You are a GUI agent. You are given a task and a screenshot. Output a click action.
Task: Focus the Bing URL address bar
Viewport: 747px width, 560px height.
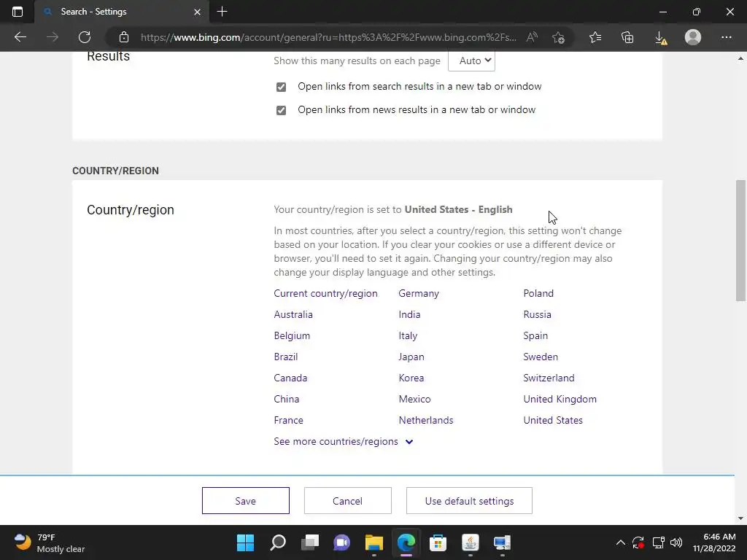click(329, 37)
